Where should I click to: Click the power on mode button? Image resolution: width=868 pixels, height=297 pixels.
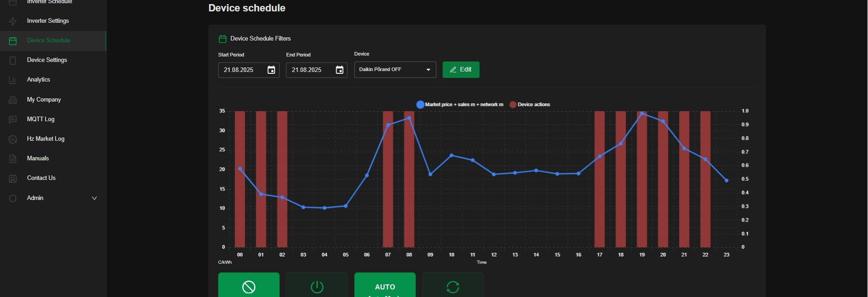[x=317, y=287]
